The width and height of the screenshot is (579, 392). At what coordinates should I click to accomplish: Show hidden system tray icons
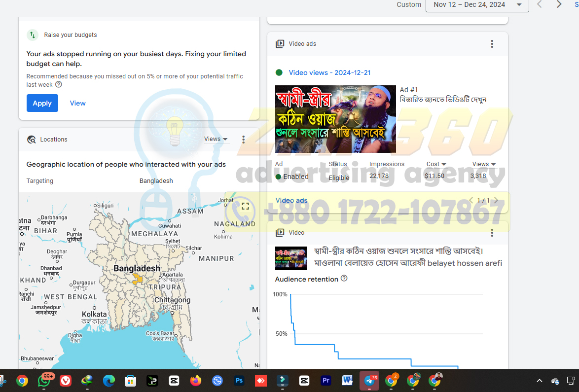(540, 381)
